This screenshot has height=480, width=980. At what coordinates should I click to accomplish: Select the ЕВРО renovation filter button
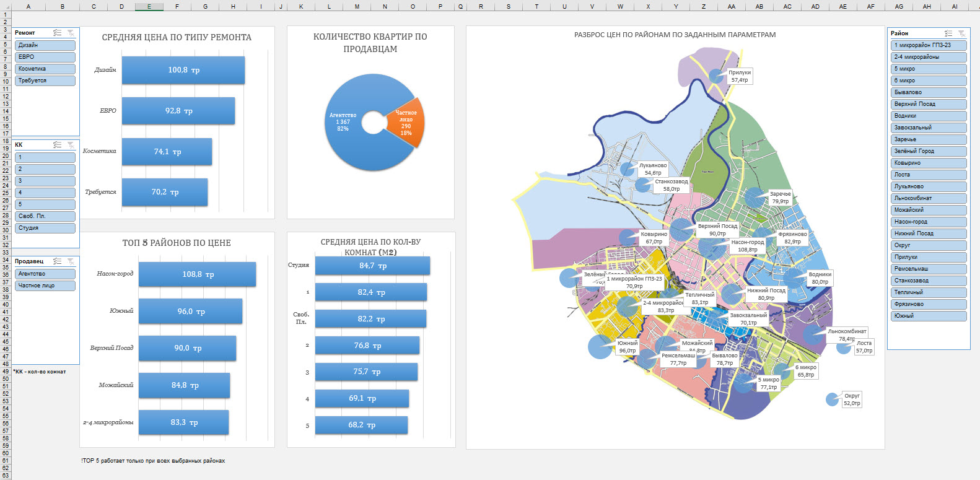click(45, 57)
